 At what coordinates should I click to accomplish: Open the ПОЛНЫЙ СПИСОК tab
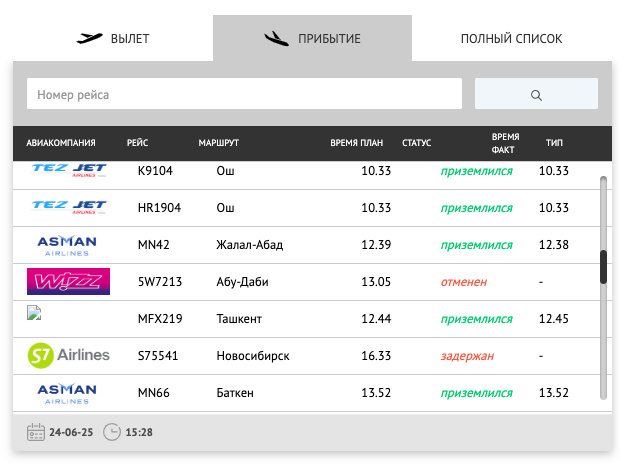coord(511,39)
